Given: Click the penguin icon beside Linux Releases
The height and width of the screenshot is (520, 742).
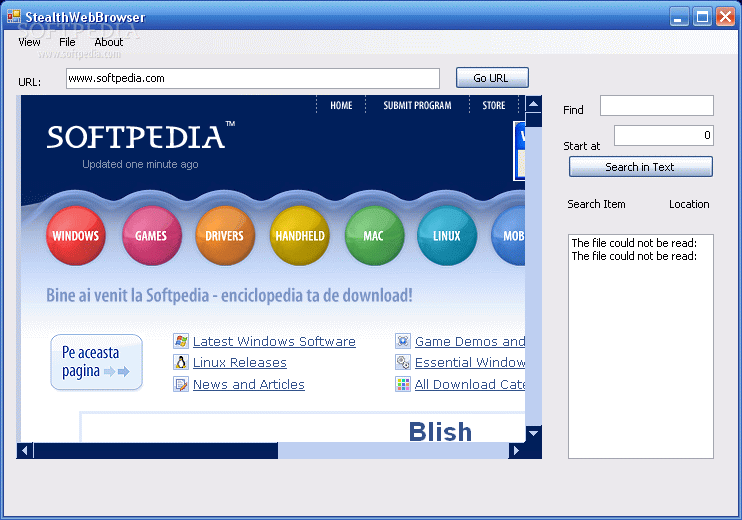Looking at the screenshot, I should [181, 362].
